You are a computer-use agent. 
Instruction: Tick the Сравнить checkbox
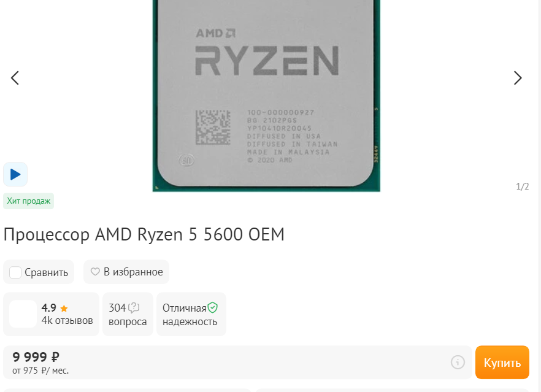(x=15, y=272)
